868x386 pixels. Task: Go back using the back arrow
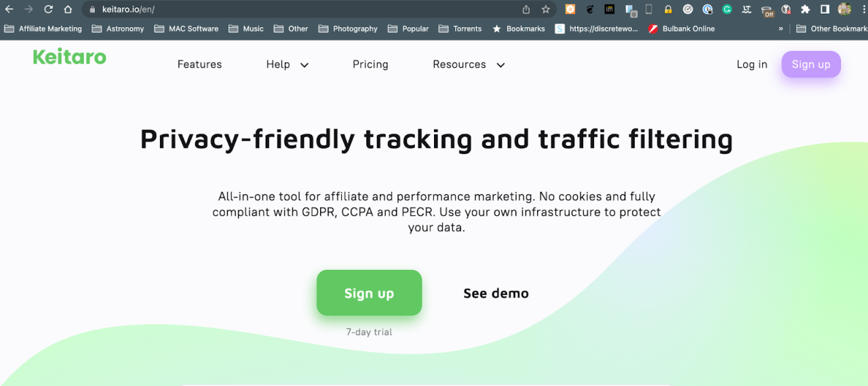coord(9,9)
